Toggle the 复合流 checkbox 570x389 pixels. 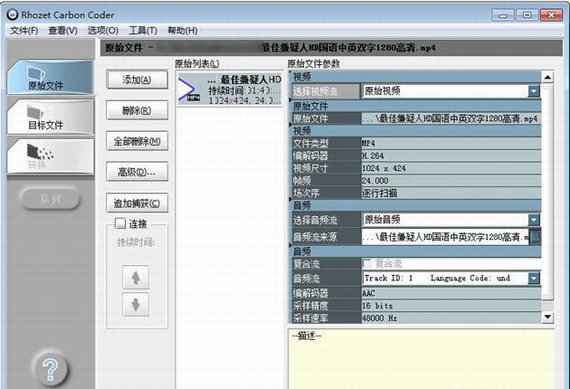[367, 263]
